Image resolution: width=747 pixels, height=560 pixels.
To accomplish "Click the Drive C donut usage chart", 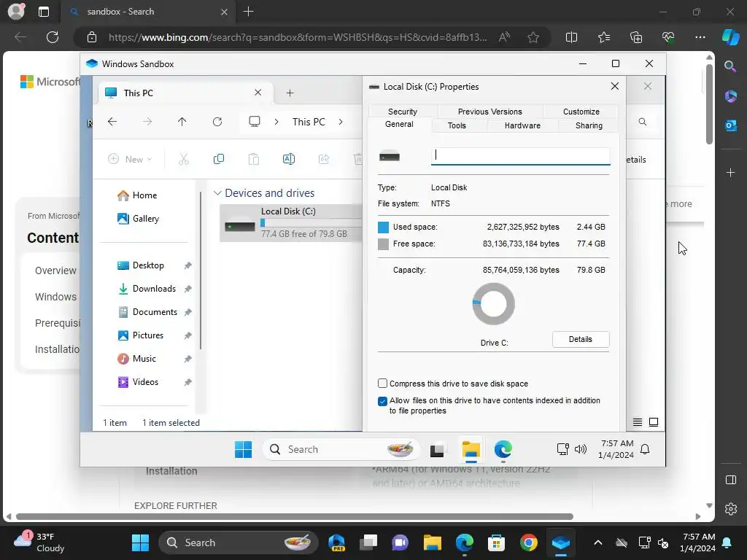I will (x=494, y=304).
